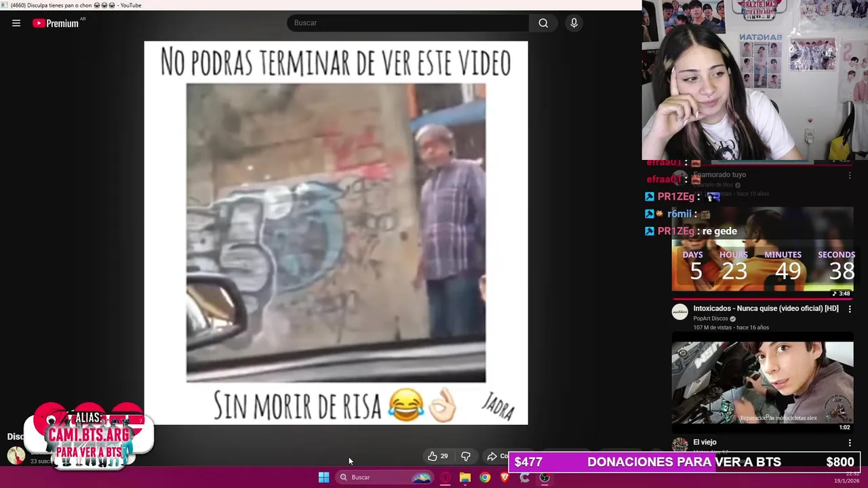
Task: Like the video with thumbs up
Action: [x=432, y=456]
